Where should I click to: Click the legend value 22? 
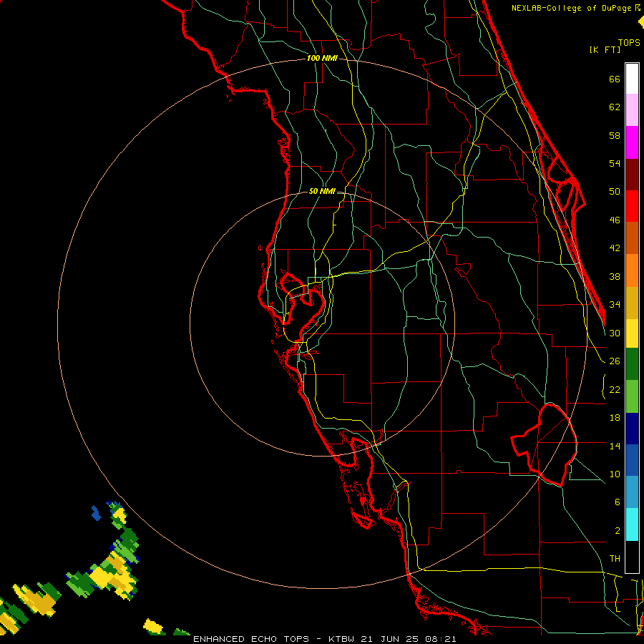pos(615,389)
